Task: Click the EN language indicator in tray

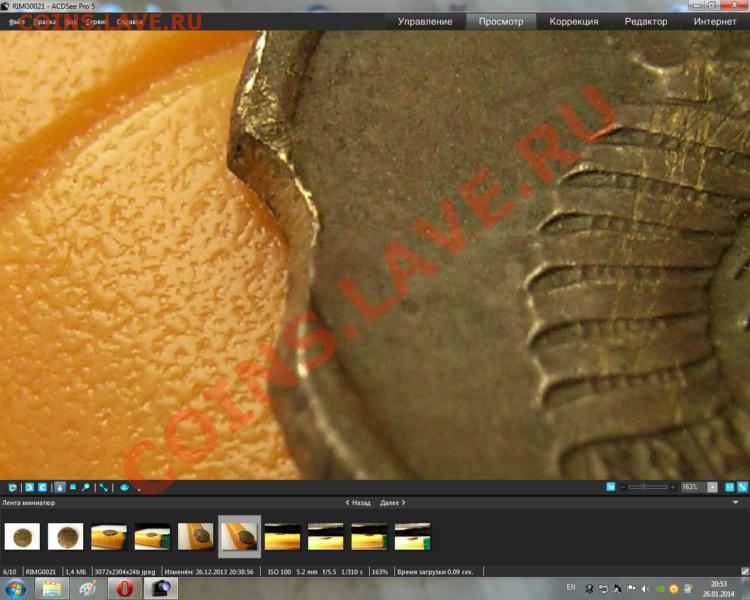Action: tap(571, 588)
